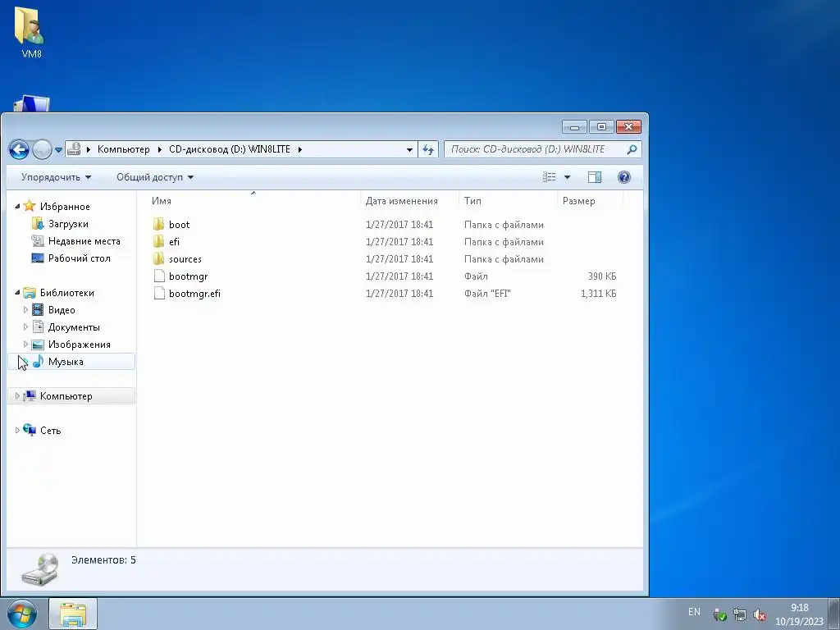The height and width of the screenshot is (630, 840).
Task: Select the bootmgr.efi file icon
Action: point(159,293)
